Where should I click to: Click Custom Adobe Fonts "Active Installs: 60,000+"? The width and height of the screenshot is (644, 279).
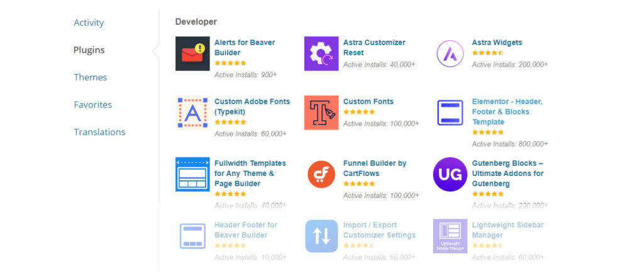250,134
